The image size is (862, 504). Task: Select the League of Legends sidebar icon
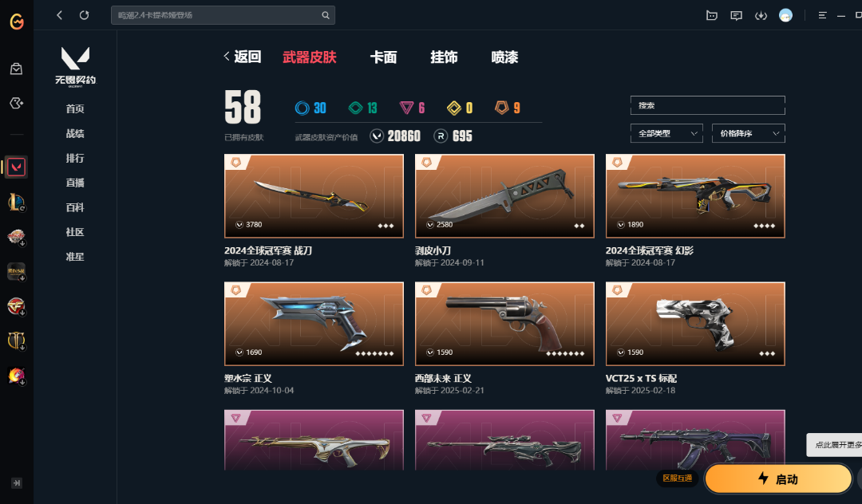click(x=16, y=202)
